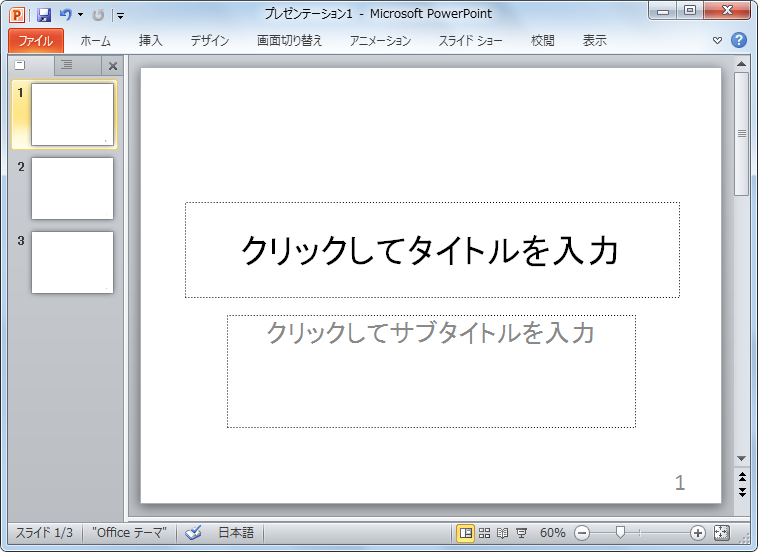This screenshot has height=552, width=758.
Task: Open the undo history dropdown arrow
Action: tap(80, 15)
